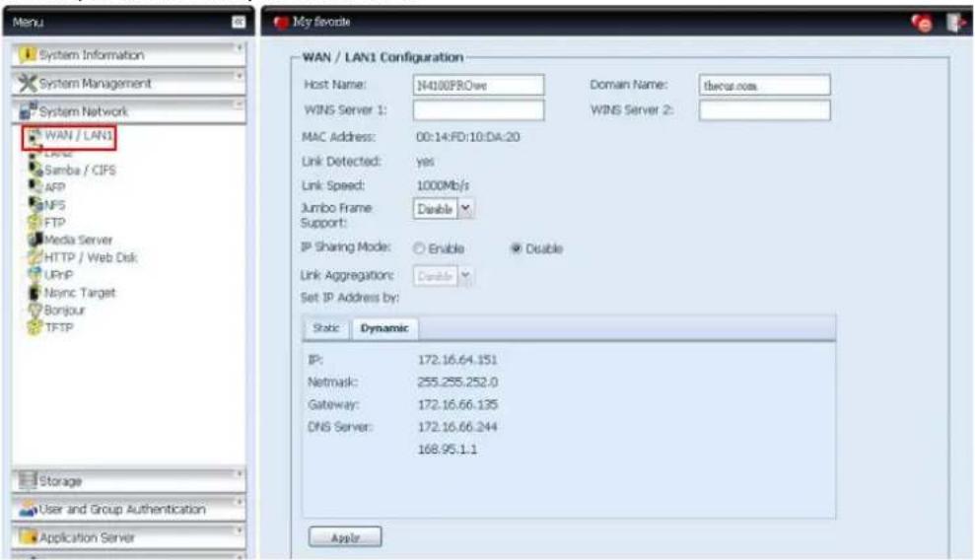Select Disable for IP Sharing Mode

tap(517, 248)
